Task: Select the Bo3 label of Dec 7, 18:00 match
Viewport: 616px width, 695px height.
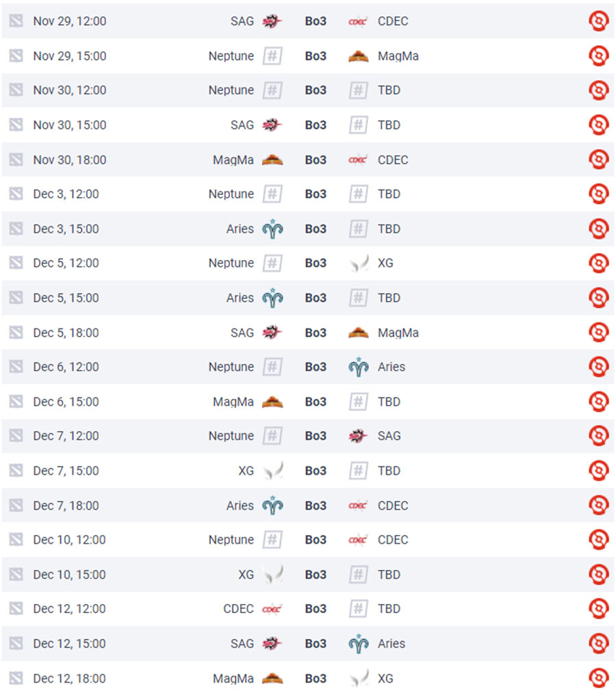Action: (316, 506)
